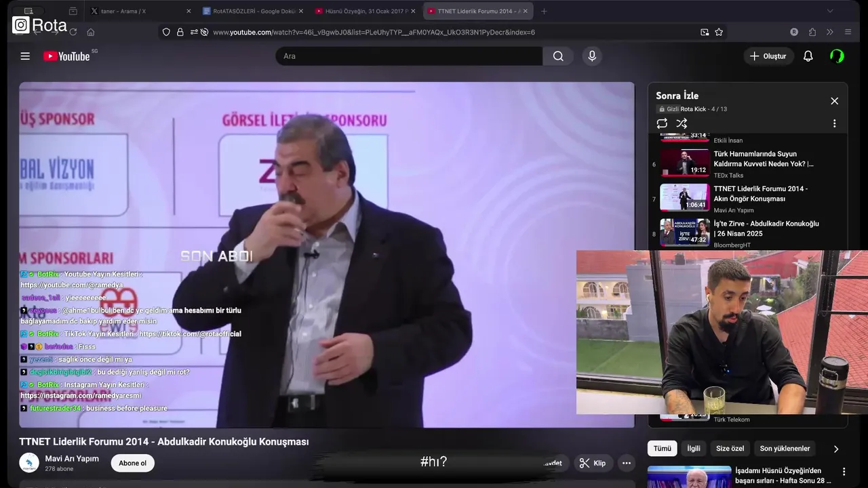Open more actions menu below the video
Image resolution: width=868 pixels, height=488 pixels.
click(x=627, y=464)
